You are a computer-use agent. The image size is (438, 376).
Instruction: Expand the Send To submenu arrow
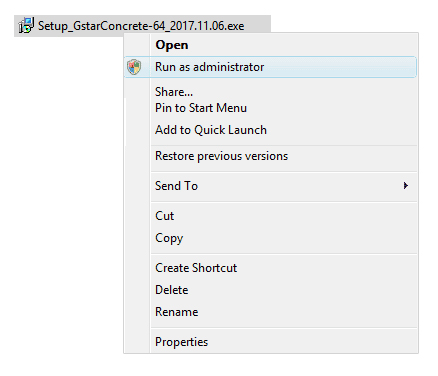pos(405,186)
